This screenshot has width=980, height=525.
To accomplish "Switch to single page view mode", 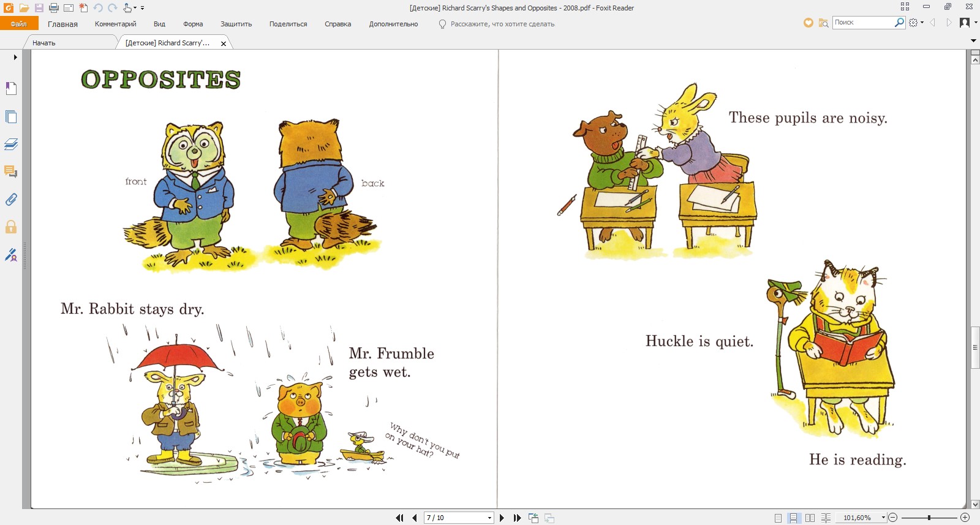I will point(778,518).
